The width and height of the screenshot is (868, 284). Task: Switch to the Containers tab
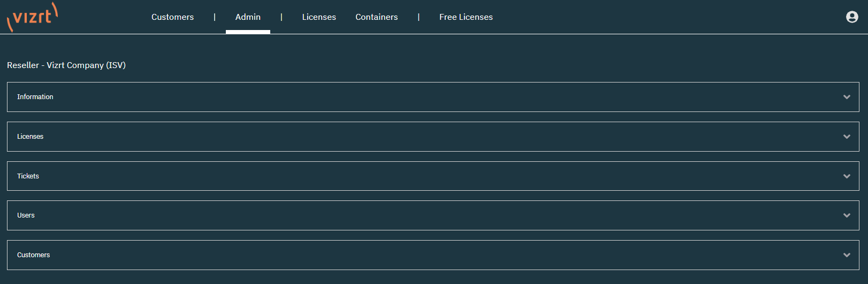pos(376,17)
